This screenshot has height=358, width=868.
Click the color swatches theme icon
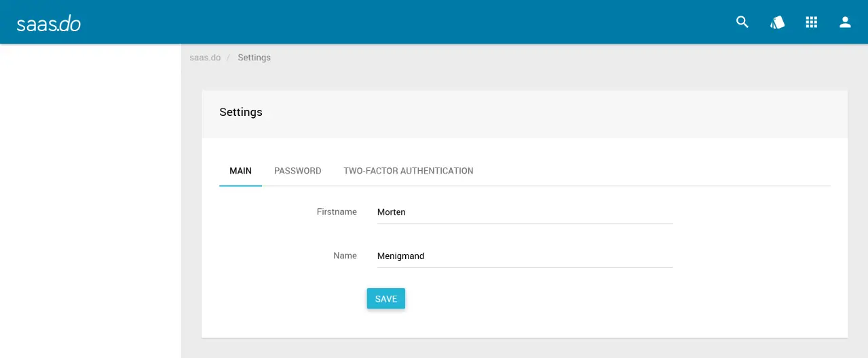(x=777, y=22)
